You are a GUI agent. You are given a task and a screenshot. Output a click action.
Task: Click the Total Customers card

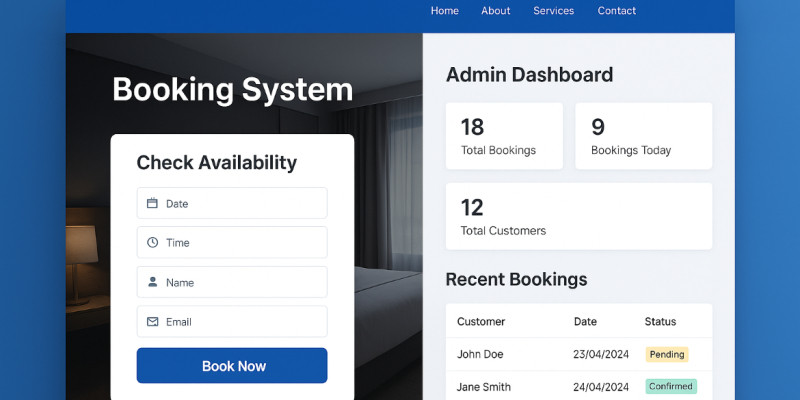tap(578, 216)
